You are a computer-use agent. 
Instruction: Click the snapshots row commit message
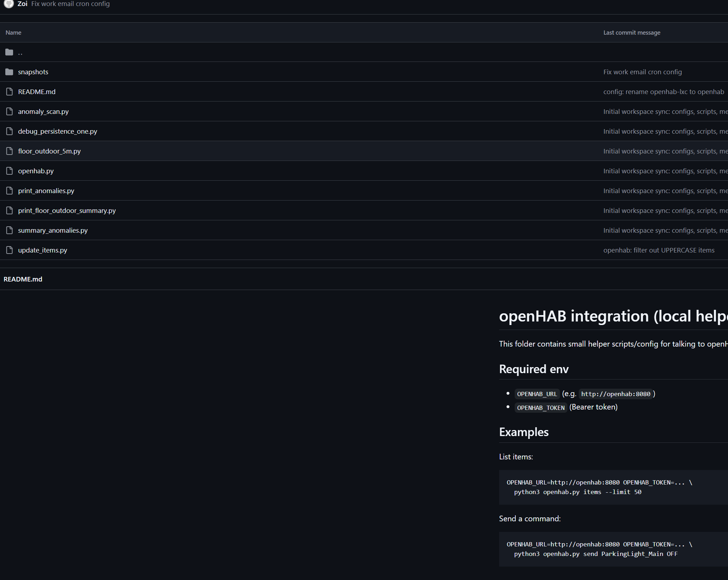[642, 72]
